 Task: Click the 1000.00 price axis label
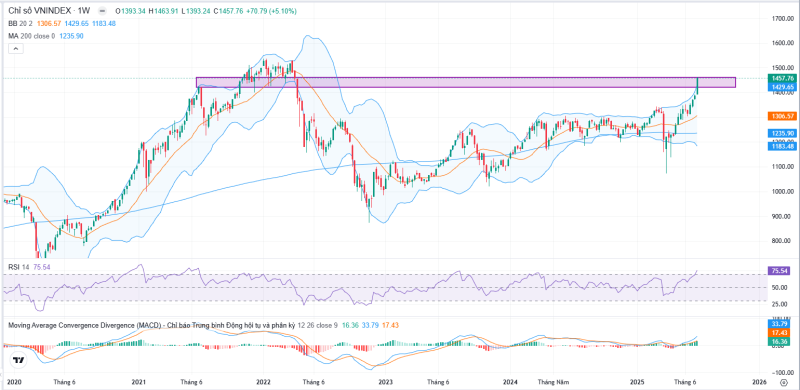[x=783, y=191]
